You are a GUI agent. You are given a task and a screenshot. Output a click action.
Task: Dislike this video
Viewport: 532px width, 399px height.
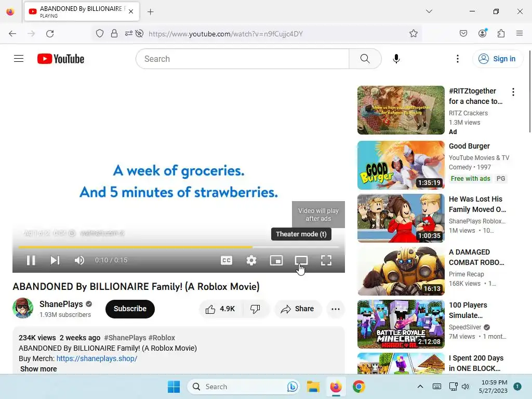tap(255, 309)
